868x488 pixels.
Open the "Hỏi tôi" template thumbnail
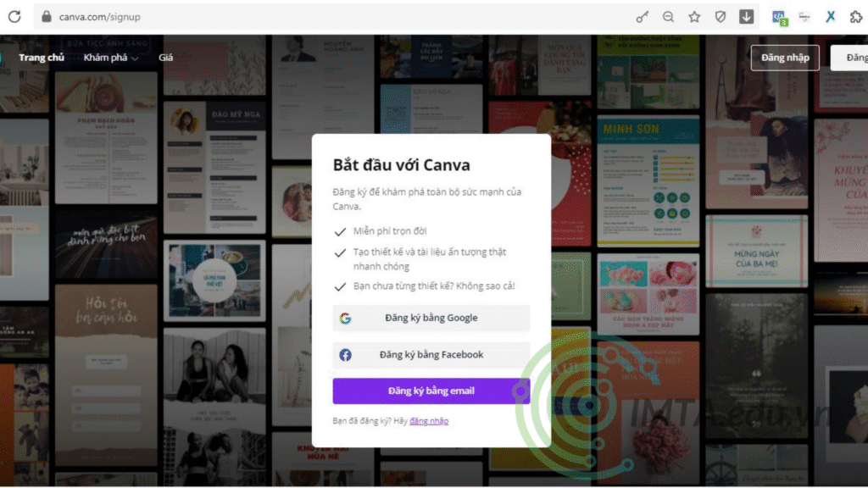[106, 375]
